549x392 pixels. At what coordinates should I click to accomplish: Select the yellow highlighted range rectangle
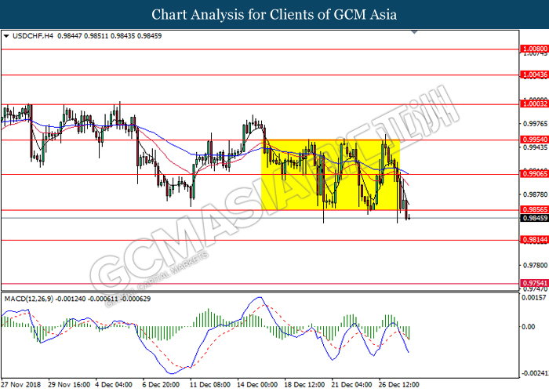[x=330, y=175]
